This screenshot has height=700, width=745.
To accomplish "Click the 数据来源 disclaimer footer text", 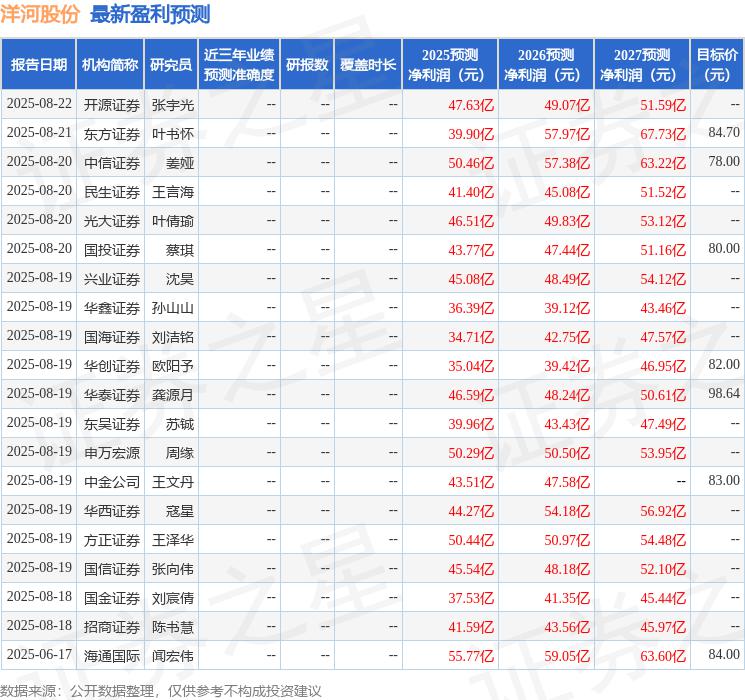I will [x=160, y=690].
